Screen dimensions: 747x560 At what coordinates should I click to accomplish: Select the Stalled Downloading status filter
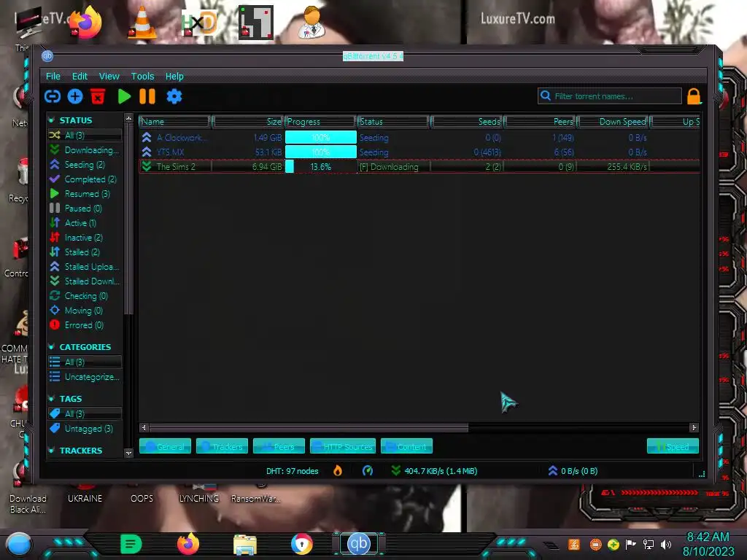pyautogui.click(x=85, y=281)
